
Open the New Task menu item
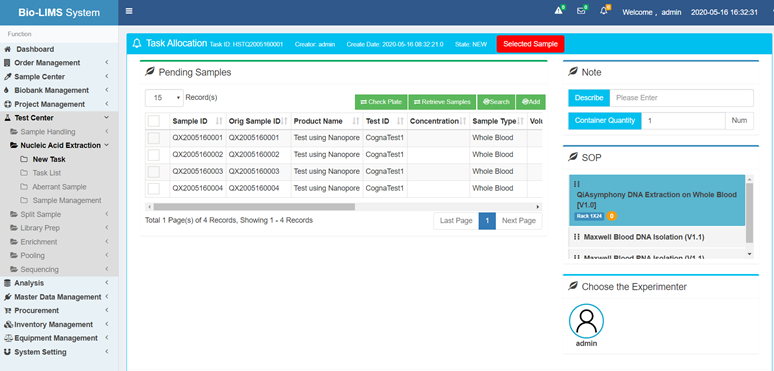coord(49,159)
